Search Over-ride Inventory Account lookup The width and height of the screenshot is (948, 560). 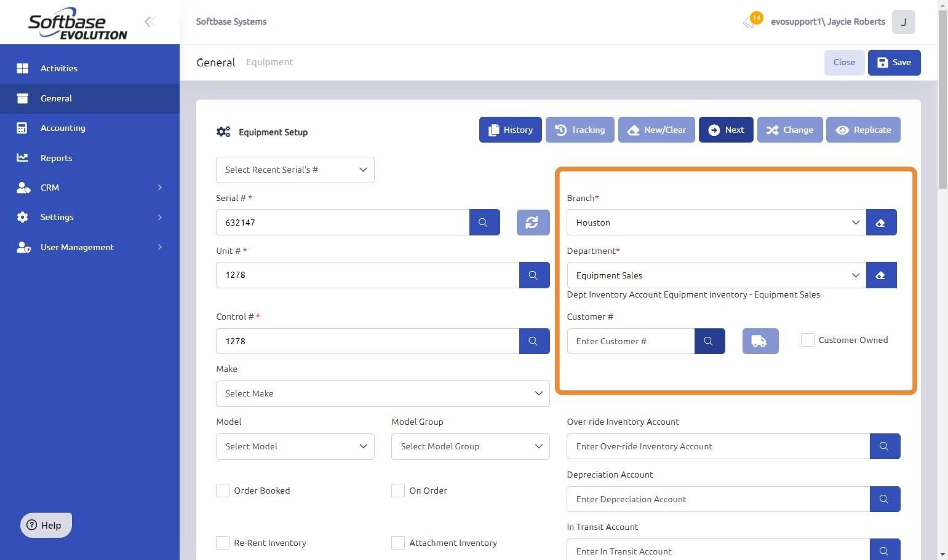(x=885, y=446)
